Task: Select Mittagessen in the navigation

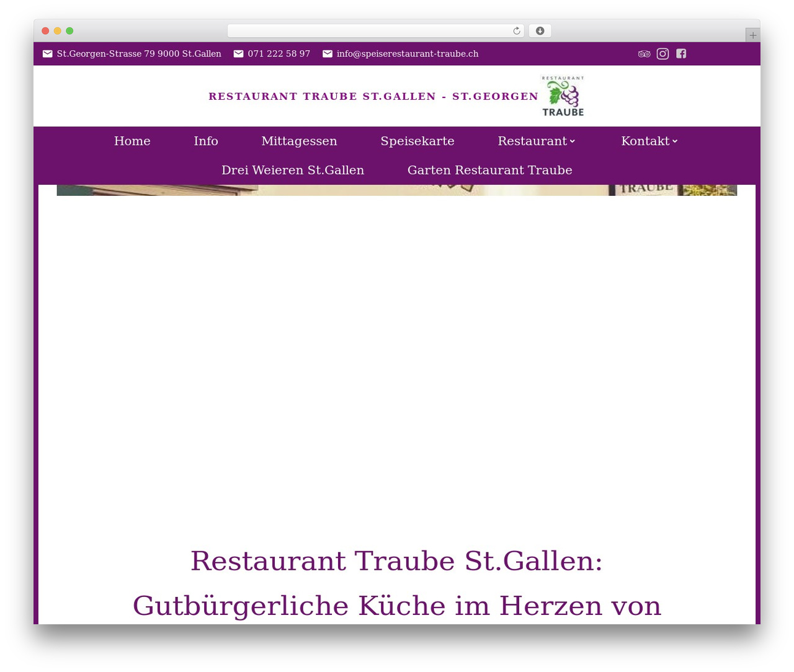Action: click(299, 141)
